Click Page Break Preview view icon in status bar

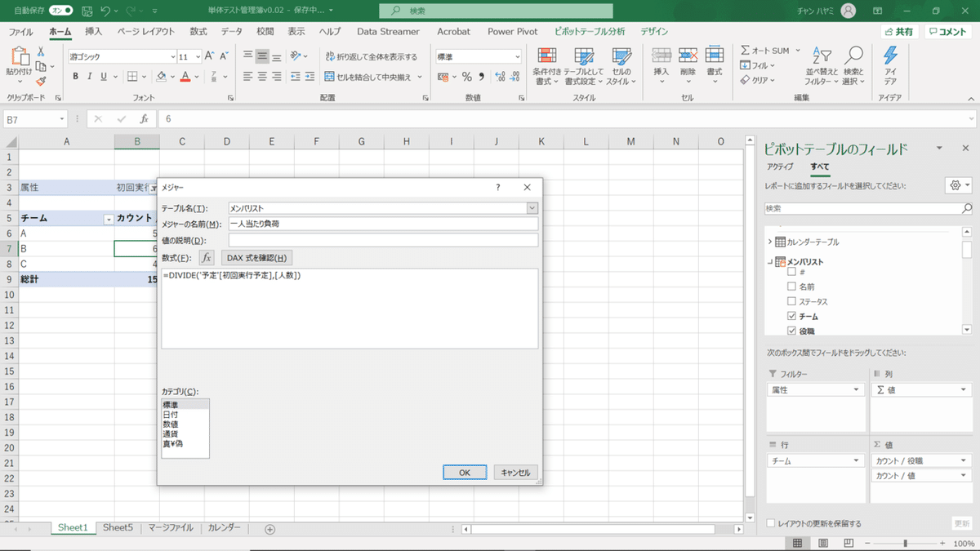pos(847,543)
